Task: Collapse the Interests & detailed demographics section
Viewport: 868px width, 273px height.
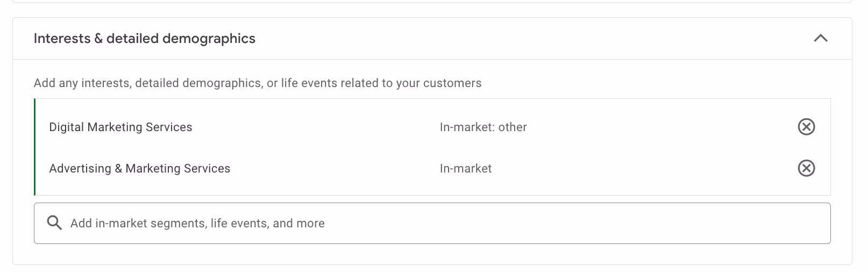Action: click(821, 38)
